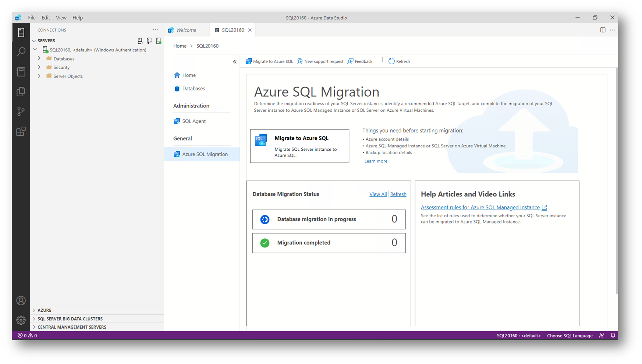Open the File menu
The image size is (642, 364).
coord(32,18)
